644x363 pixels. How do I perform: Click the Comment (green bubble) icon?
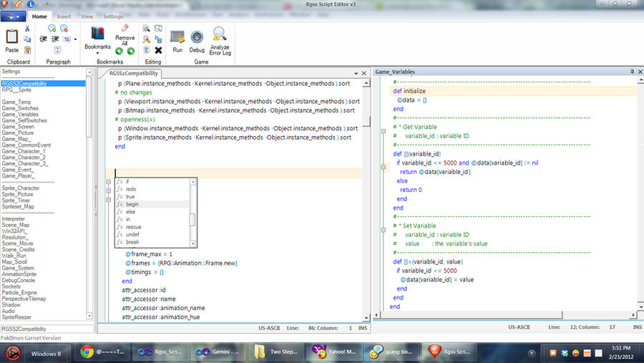coord(52,28)
